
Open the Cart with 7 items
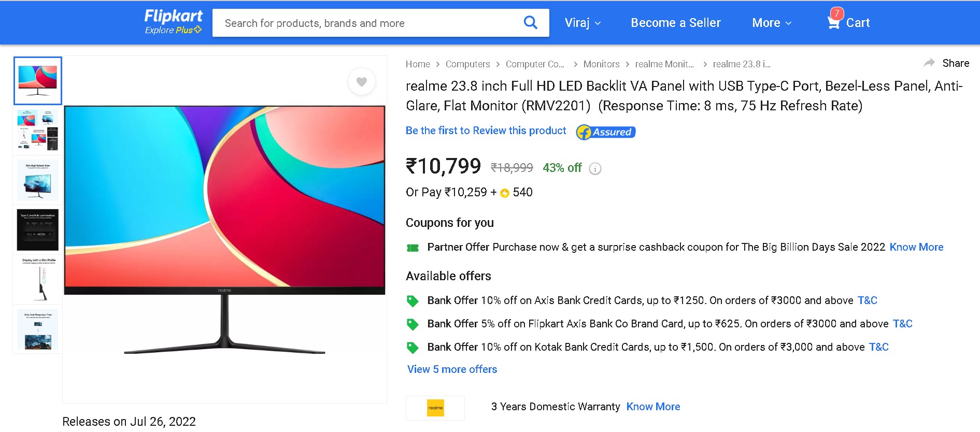pos(848,22)
